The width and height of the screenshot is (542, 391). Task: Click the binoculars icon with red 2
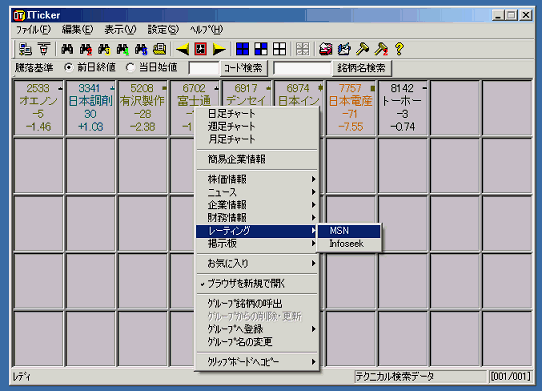[x=86, y=49]
